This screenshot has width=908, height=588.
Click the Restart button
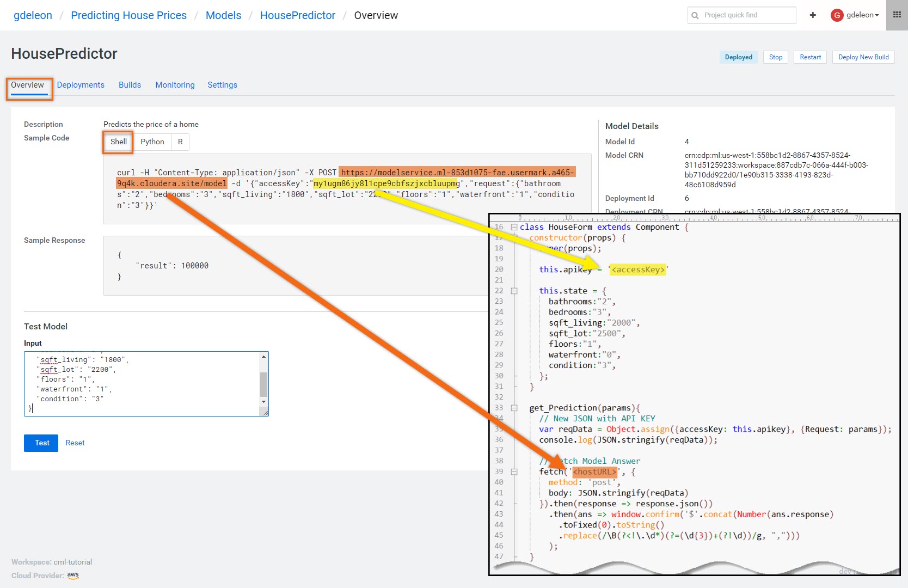coord(810,57)
